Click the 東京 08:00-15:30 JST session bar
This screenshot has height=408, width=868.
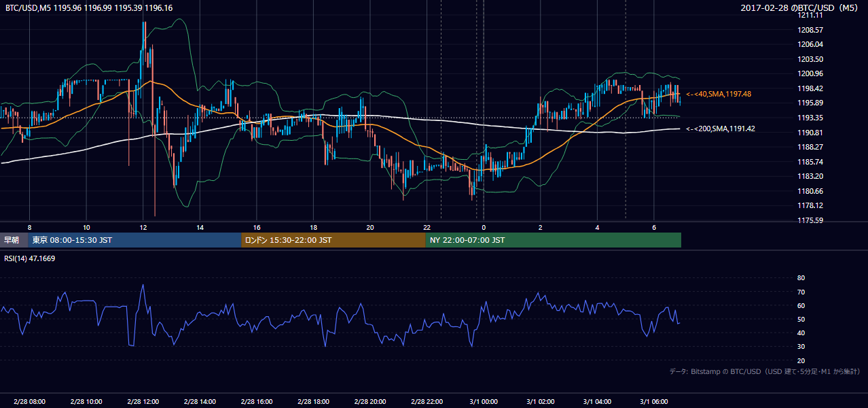[x=135, y=240]
